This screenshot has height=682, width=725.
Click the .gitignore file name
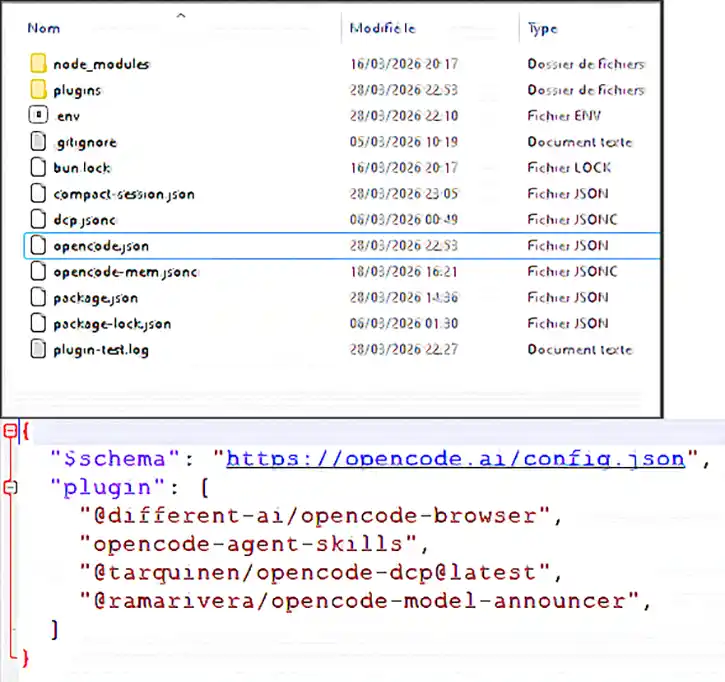[x=86, y=143]
